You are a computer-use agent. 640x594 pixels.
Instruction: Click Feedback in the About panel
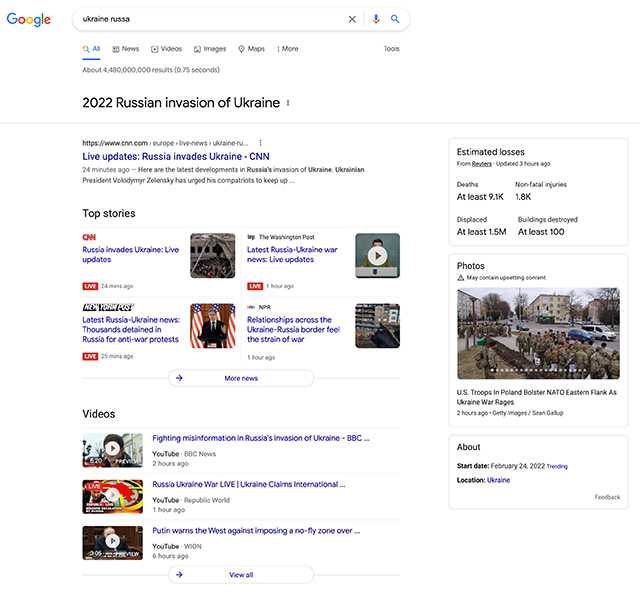click(x=607, y=497)
